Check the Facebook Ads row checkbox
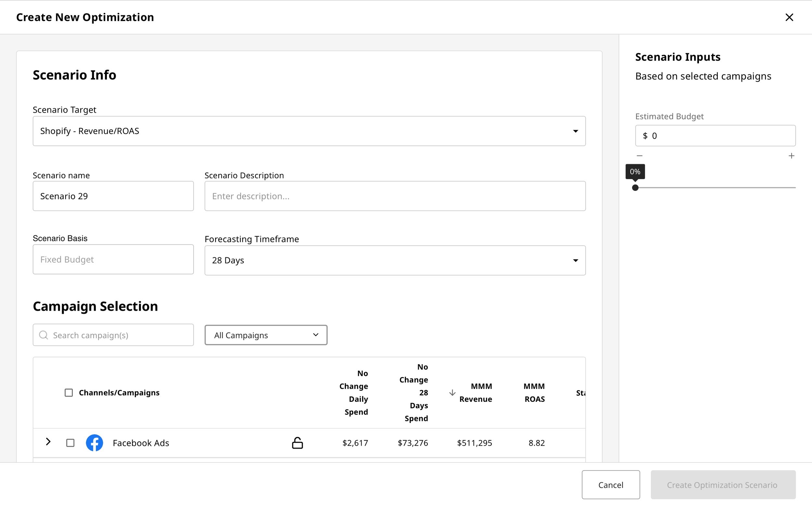812x507 pixels. [70, 443]
